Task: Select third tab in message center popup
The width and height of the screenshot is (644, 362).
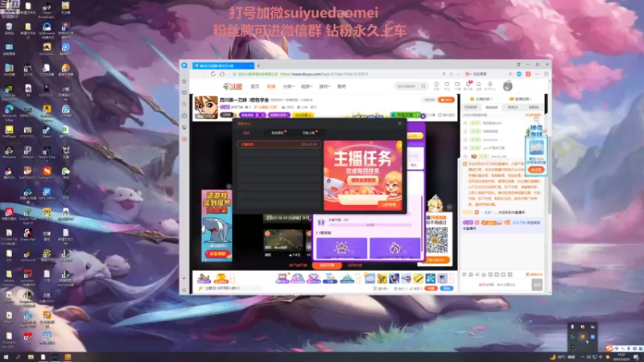Action: click(x=309, y=133)
